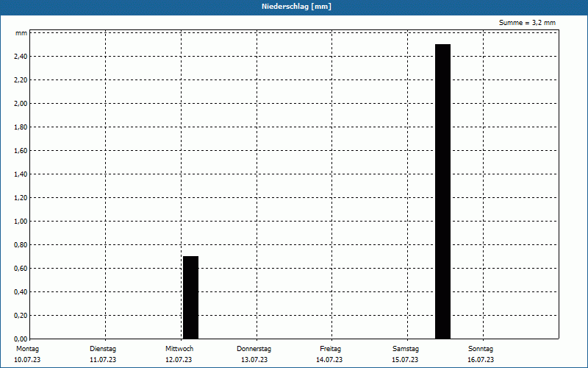The image size is (588, 368).
Task: Click the Mittwoch axis label
Action: [179, 349]
